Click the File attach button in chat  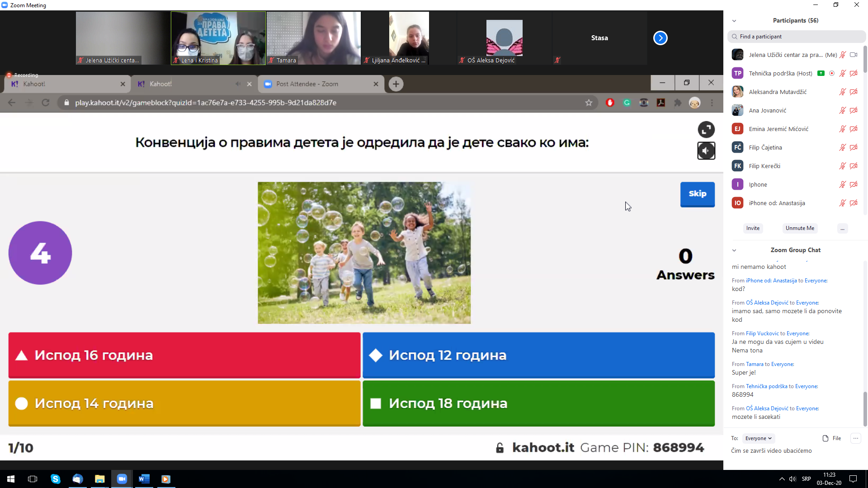coord(832,438)
